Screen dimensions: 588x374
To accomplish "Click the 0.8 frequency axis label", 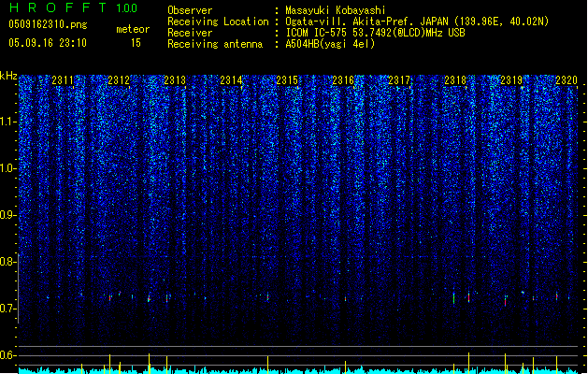I will (7, 262).
